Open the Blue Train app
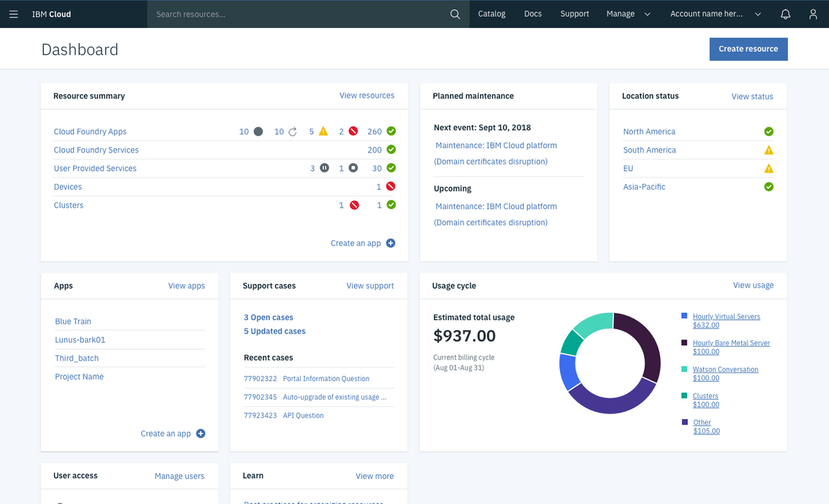Screen dimensions: 829x504 (73, 321)
